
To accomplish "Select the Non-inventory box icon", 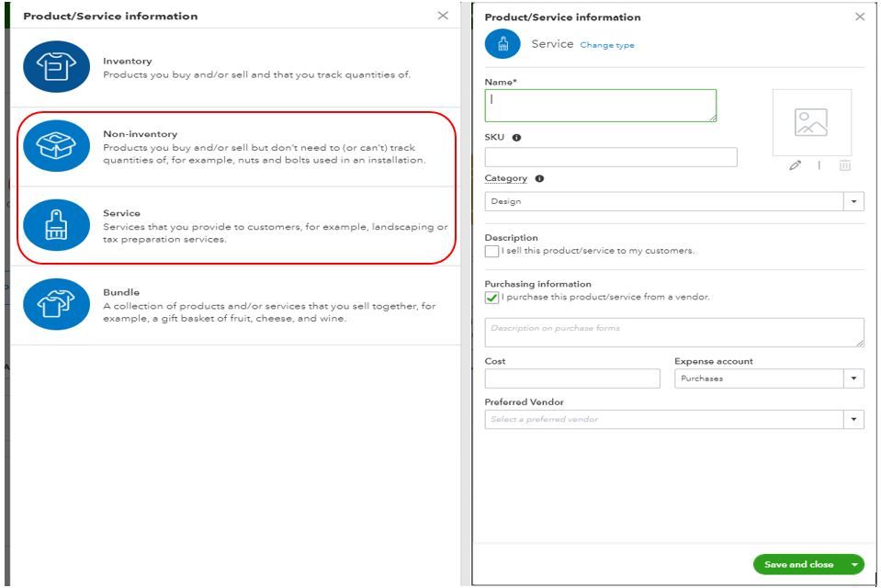I will coord(56,145).
